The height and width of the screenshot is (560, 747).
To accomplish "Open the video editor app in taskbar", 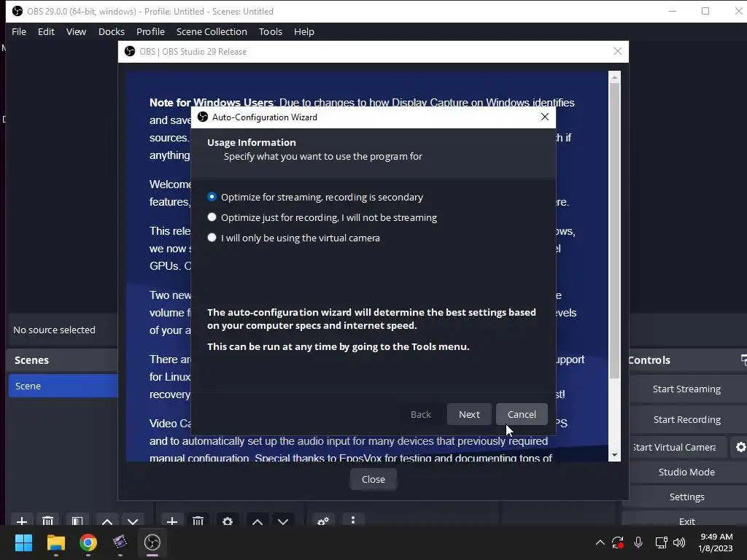I will click(120, 542).
